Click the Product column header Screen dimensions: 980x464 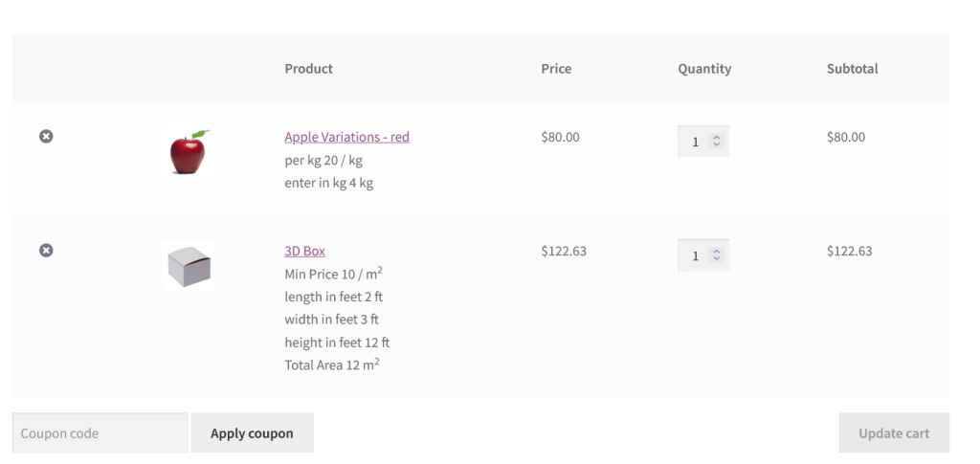coord(308,69)
